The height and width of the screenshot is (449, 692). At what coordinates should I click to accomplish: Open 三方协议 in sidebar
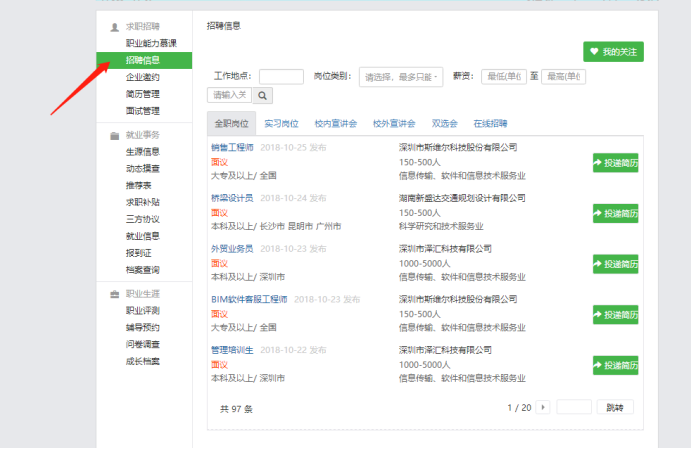(143, 219)
